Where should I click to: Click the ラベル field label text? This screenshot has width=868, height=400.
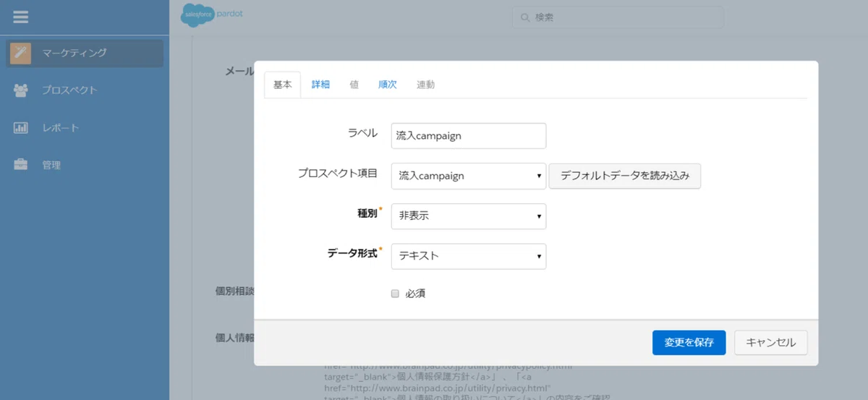362,132
